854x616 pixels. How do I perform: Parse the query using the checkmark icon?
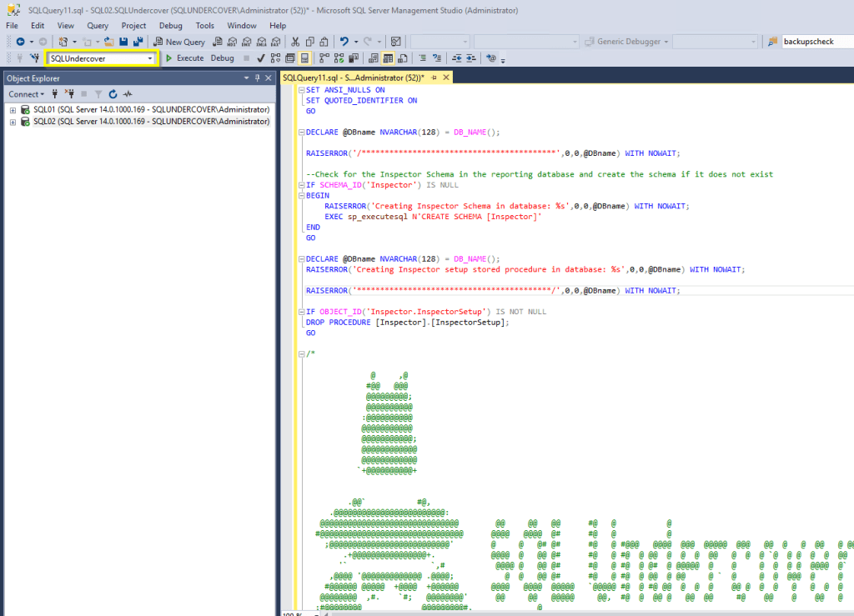(x=260, y=58)
